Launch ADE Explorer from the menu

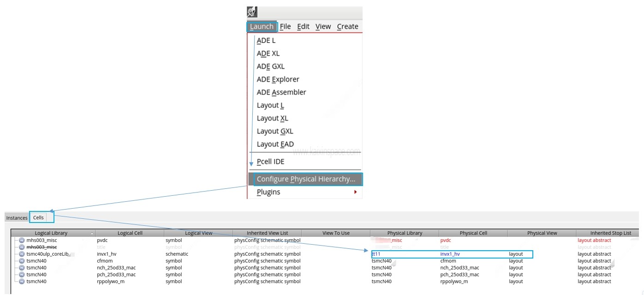pos(278,79)
